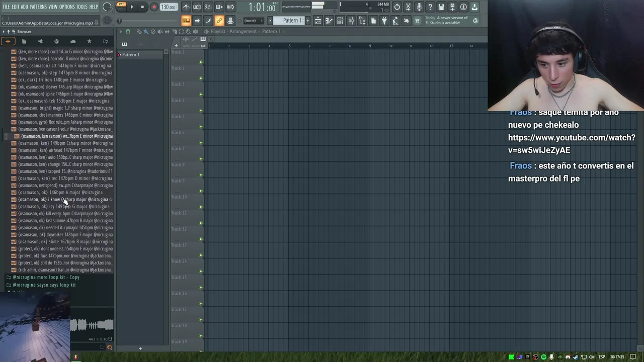Adjust the main volume knob
Screen dimensions: 644x362
(x=107, y=7)
